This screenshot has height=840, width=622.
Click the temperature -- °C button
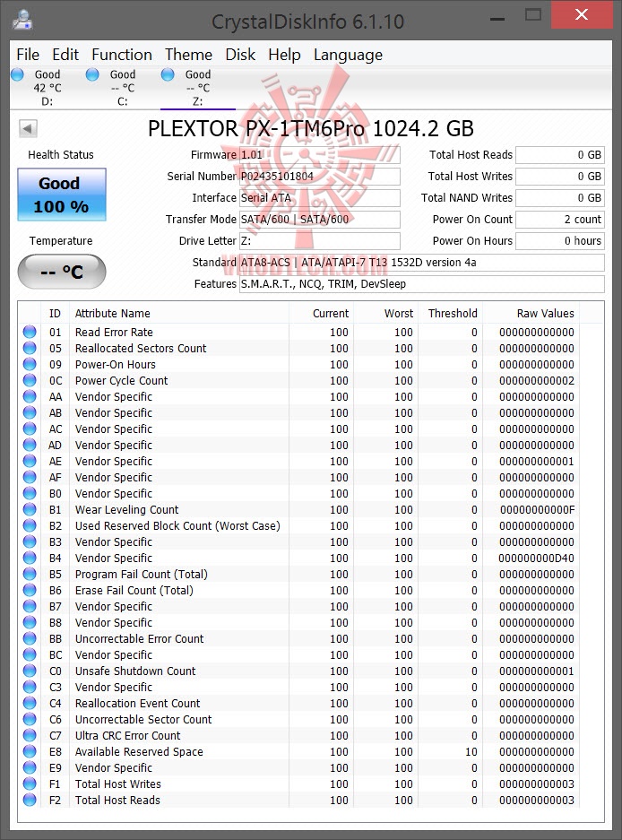tap(62, 272)
